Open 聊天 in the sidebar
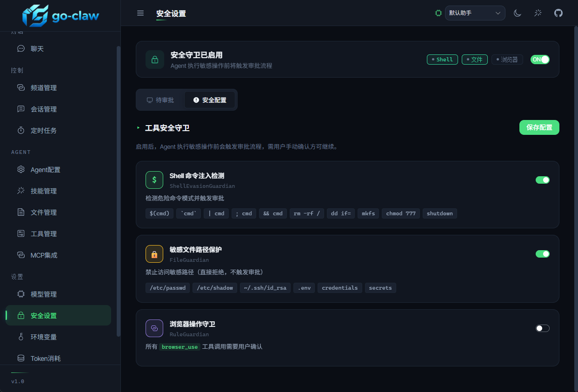The image size is (578, 392). [x=59, y=48]
